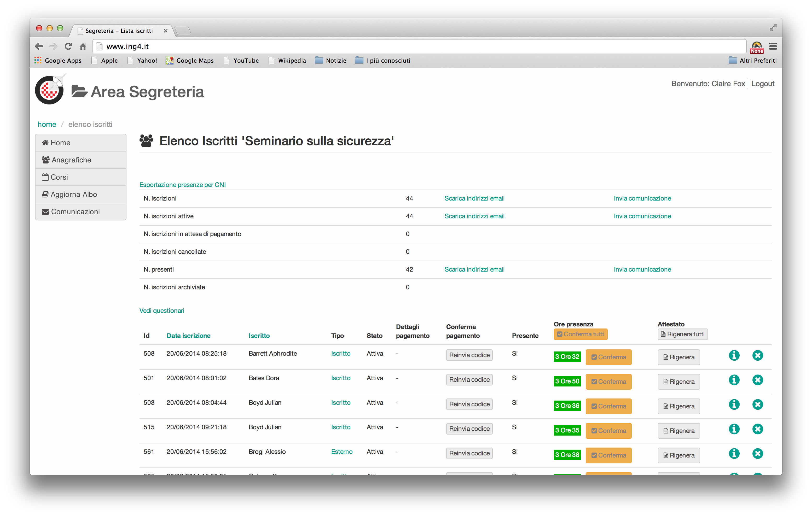812x516 pixels.
Task: Click browser back arrow
Action: pyautogui.click(x=39, y=46)
